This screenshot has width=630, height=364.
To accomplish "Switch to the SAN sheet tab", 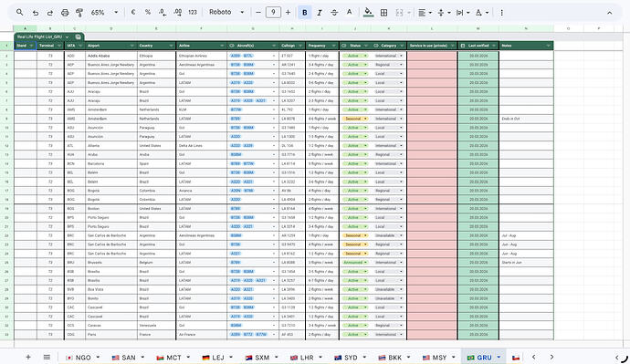I will click(129, 358).
